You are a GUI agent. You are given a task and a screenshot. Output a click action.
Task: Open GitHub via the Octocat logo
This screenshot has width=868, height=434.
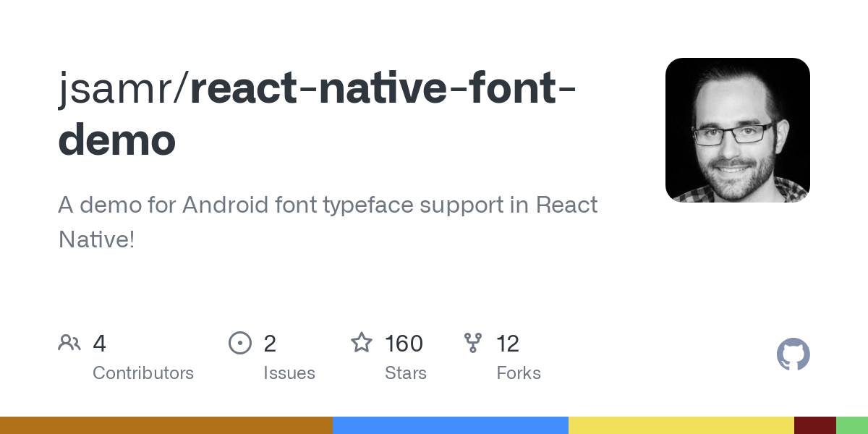pos(793,354)
